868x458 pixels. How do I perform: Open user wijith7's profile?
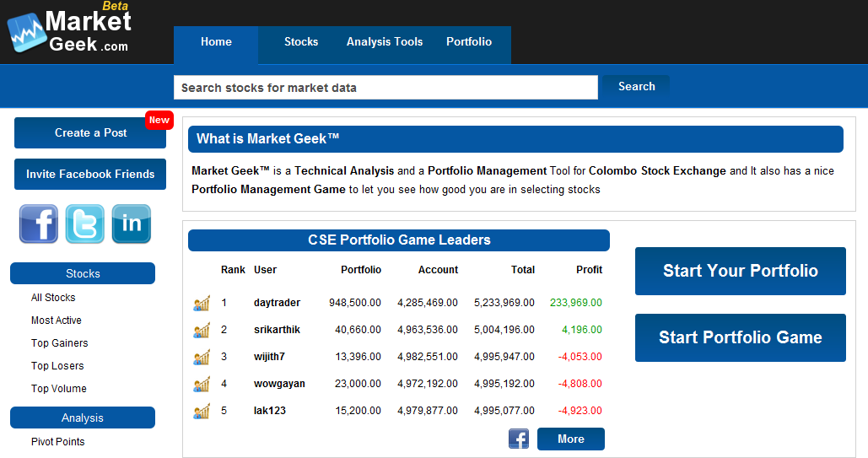click(x=269, y=357)
